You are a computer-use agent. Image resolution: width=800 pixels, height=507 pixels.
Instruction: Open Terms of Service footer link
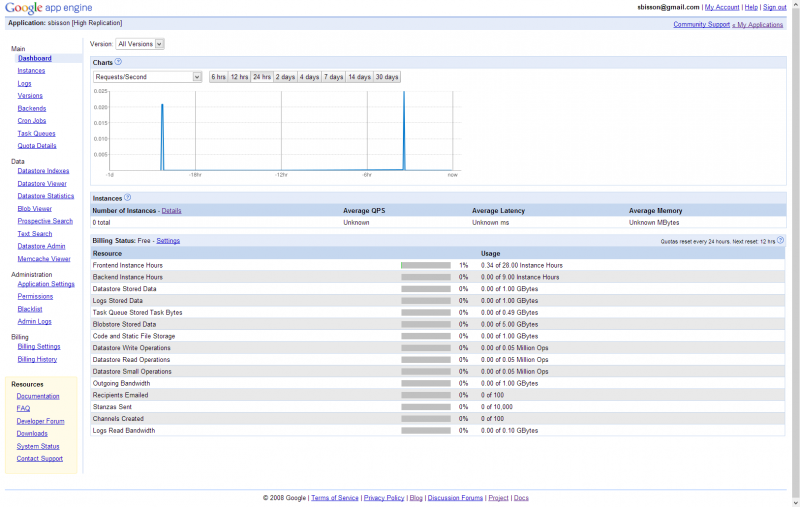point(335,498)
